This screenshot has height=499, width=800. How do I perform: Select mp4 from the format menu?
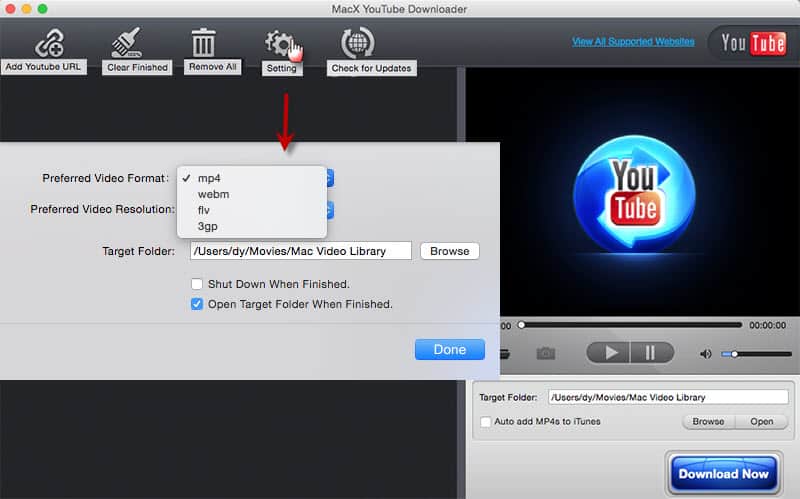[252, 178]
